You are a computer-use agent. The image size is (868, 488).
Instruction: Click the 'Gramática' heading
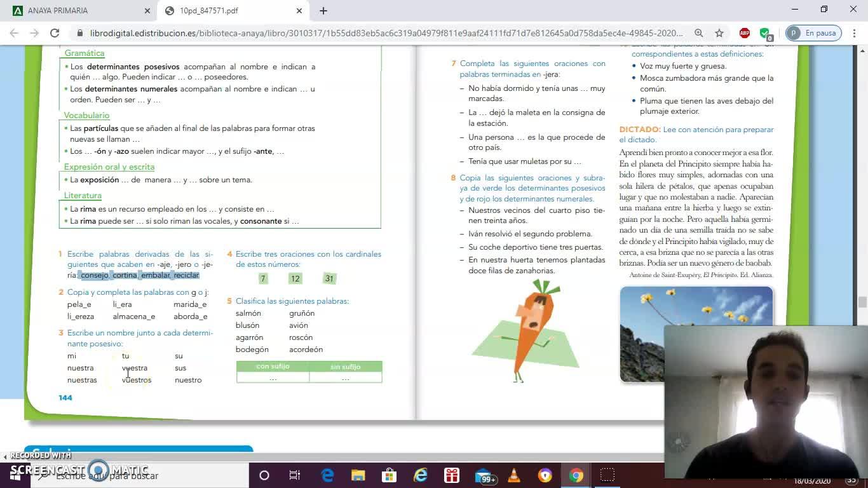click(x=85, y=53)
